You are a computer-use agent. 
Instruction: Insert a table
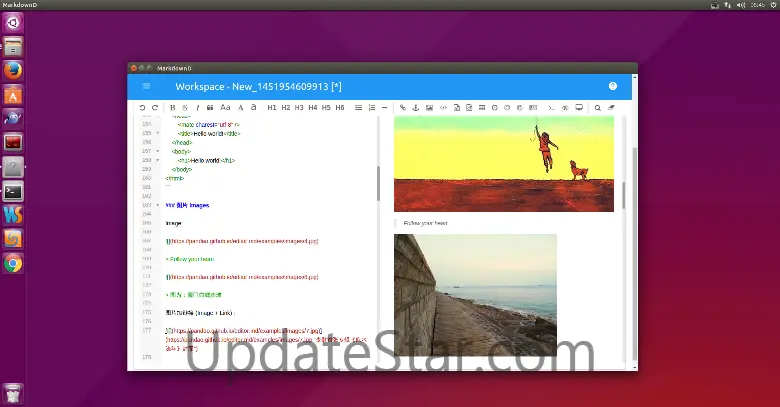482,107
